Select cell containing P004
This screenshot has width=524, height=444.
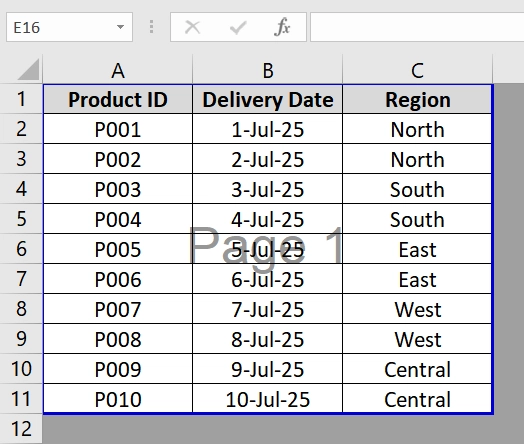118,219
